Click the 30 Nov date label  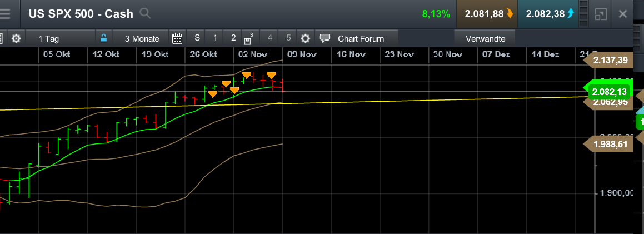point(448,54)
